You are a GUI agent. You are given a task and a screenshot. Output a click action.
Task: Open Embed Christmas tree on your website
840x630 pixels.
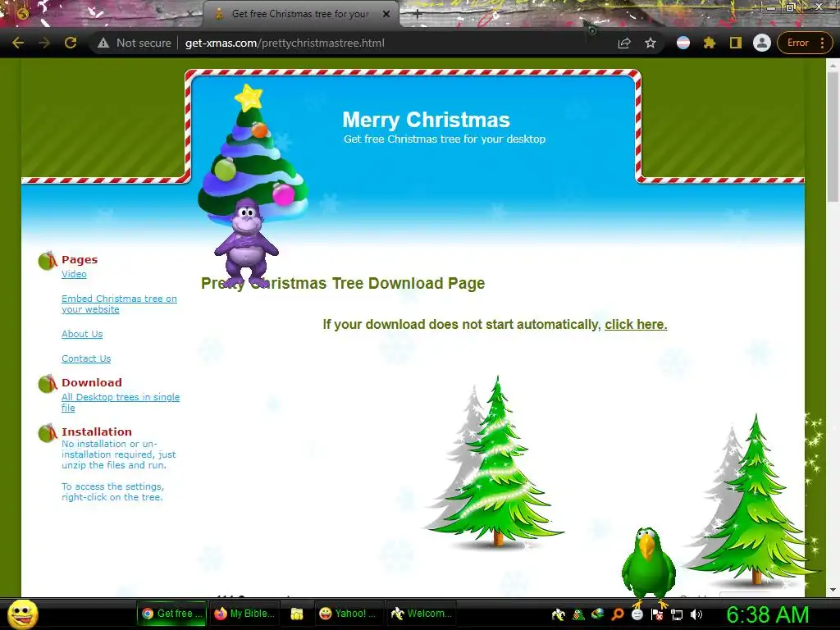tap(119, 304)
